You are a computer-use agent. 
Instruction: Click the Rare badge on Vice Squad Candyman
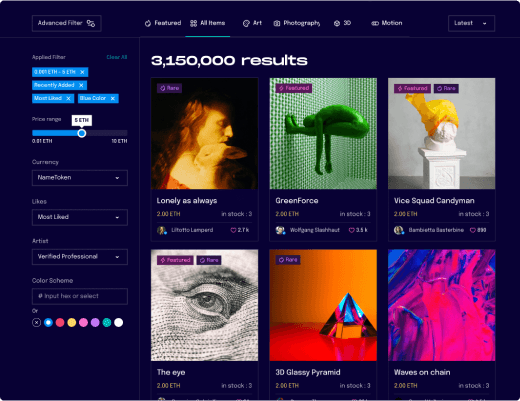(446, 88)
